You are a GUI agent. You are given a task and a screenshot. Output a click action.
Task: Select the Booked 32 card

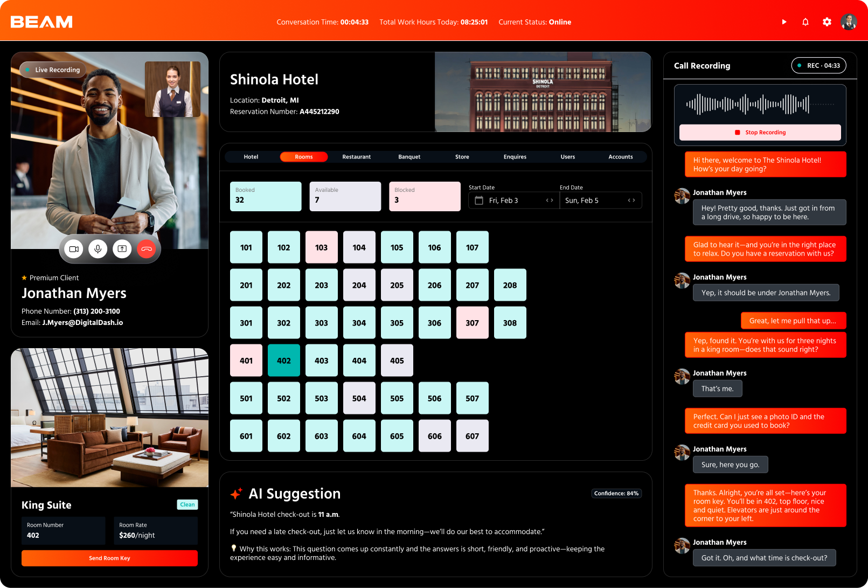tap(266, 196)
